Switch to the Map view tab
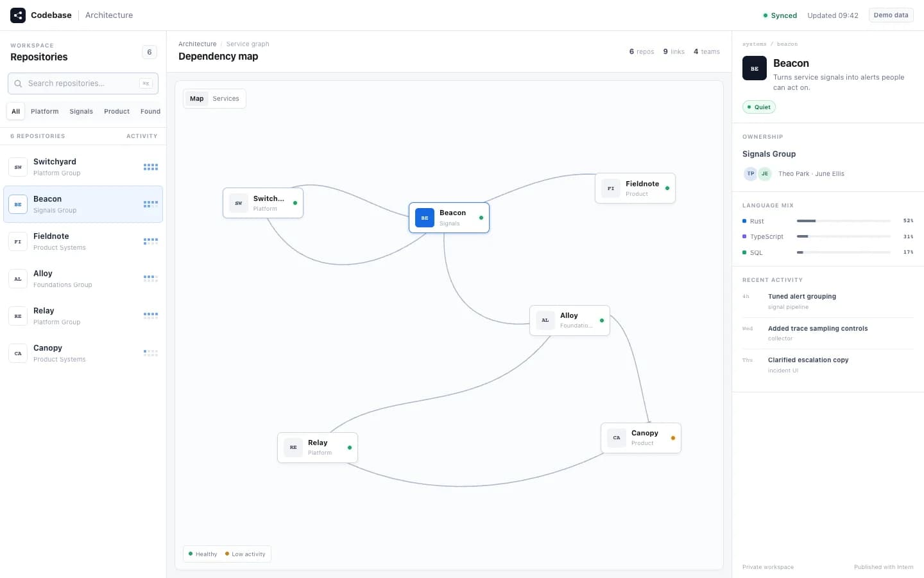 pos(197,99)
